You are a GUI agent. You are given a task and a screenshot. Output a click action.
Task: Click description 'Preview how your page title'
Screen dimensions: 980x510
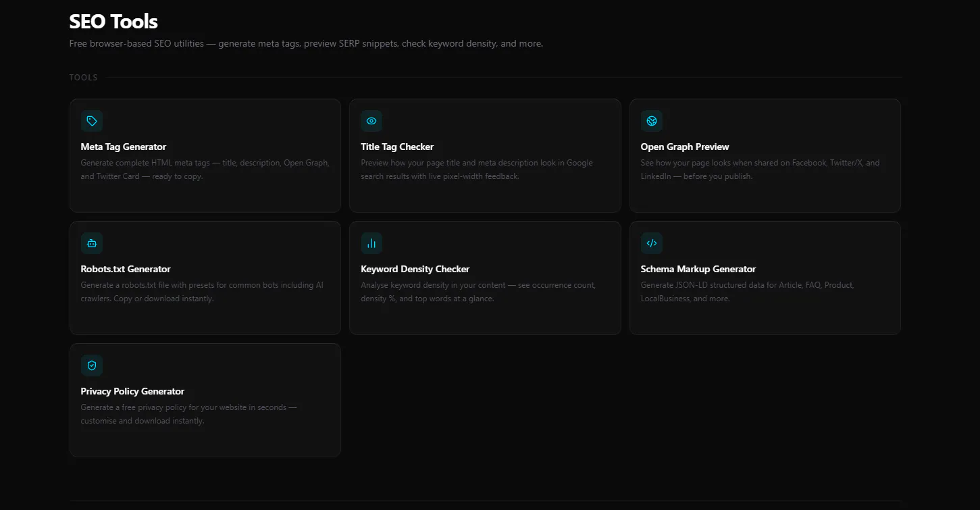477,170
